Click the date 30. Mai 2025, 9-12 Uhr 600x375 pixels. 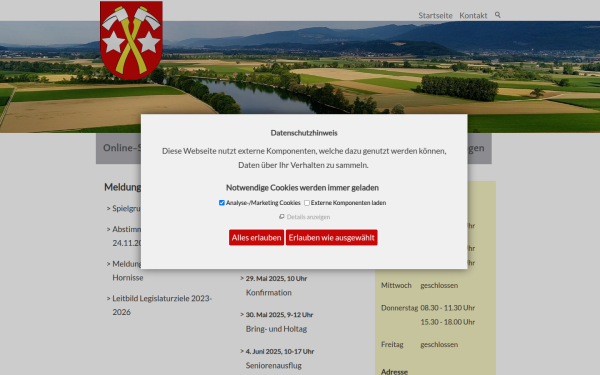(279, 315)
